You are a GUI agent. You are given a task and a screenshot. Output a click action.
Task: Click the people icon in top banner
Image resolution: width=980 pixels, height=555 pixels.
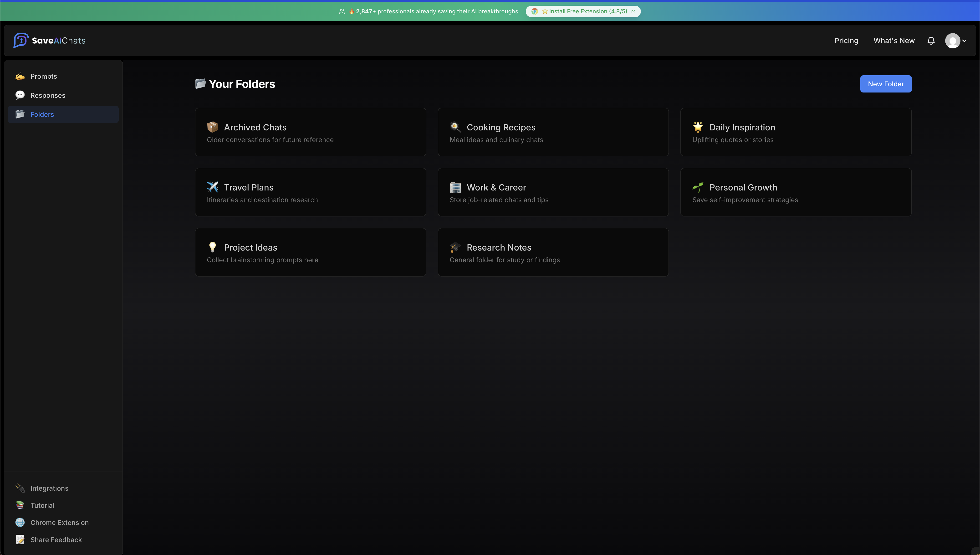pyautogui.click(x=342, y=11)
